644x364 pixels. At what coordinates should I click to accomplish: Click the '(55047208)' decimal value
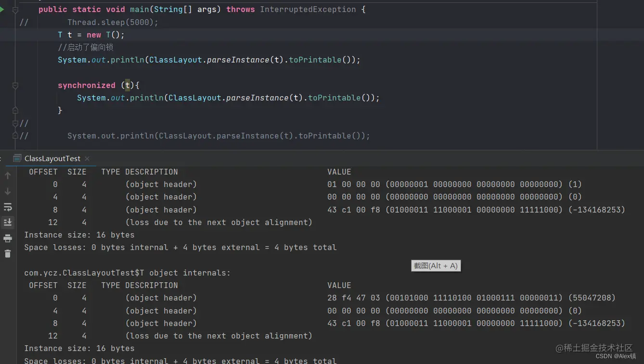[x=592, y=298]
